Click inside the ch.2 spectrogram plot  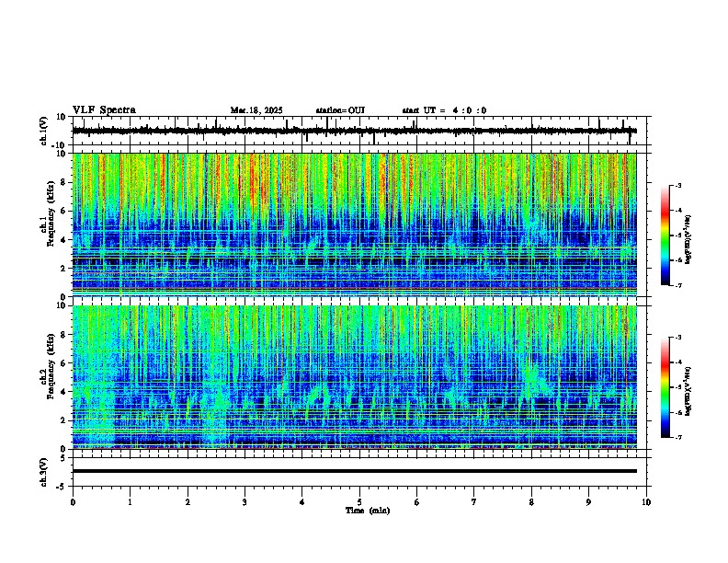(x=354, y=377)
